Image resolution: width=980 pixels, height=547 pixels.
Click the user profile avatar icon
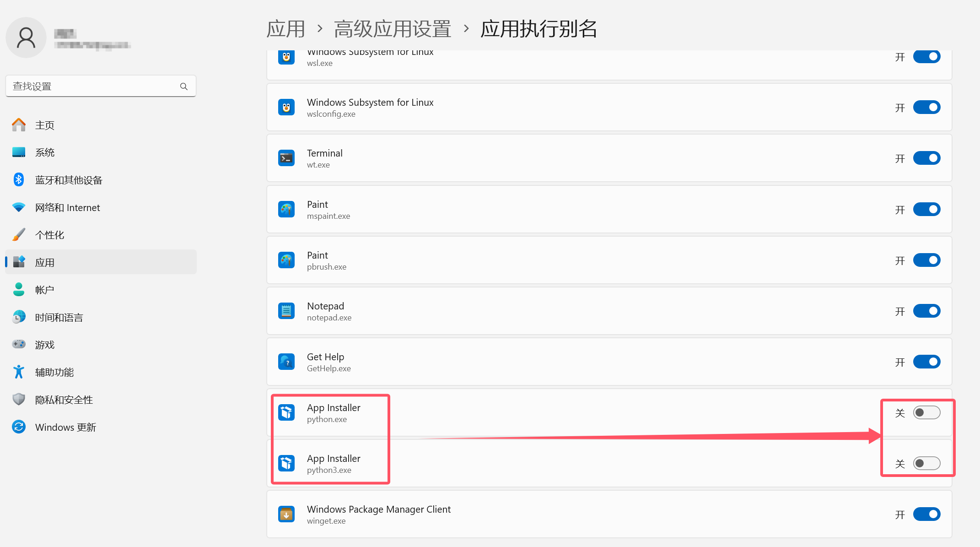26,38
